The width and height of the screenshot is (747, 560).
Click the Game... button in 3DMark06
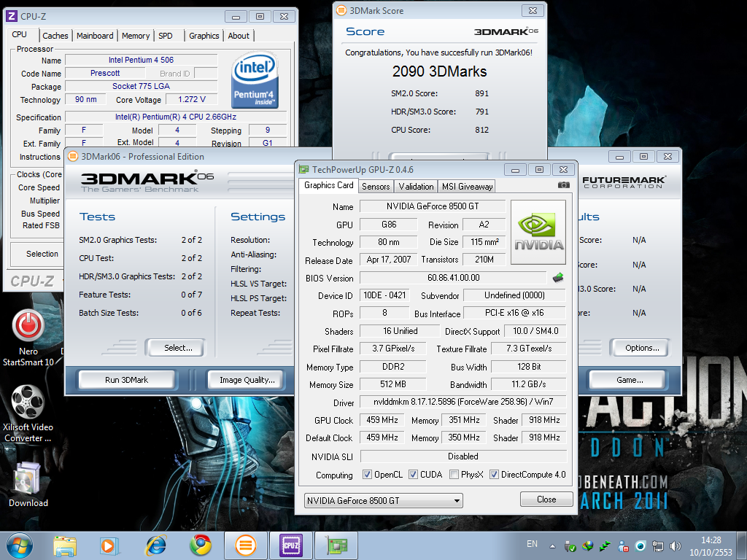[630, 379]
